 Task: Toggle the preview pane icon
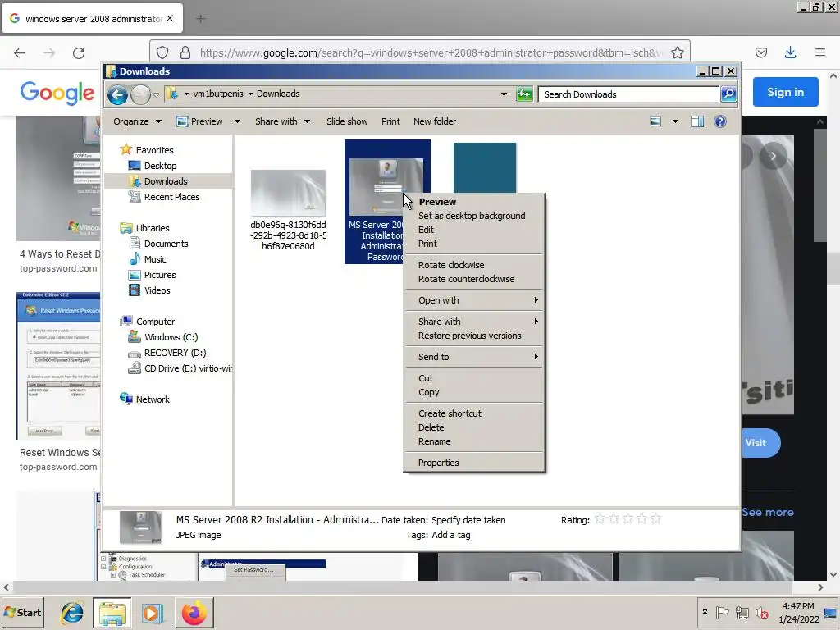[x=697, y=121]
